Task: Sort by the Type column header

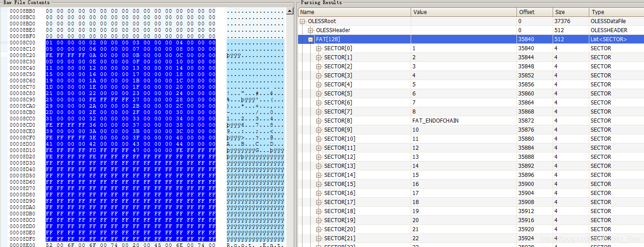Action: (616, 12)
